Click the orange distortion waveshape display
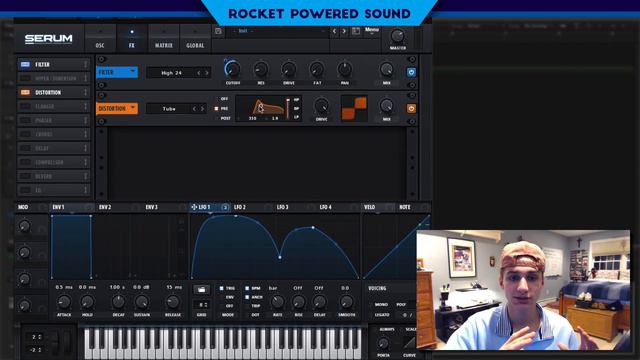Image resolution: width=640 pixels, height=360 pixels. [x=354, y=108]
